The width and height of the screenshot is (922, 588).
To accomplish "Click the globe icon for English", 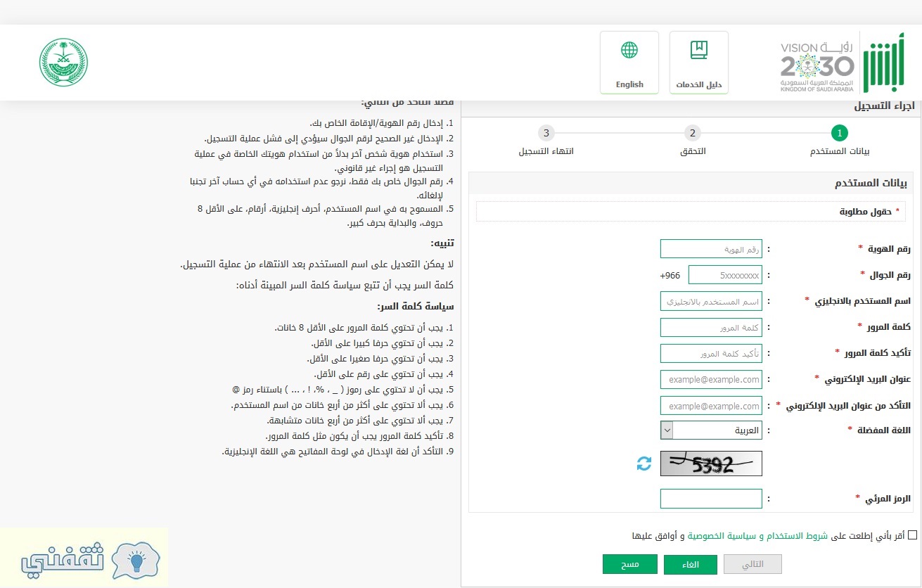I will point(629,51).
